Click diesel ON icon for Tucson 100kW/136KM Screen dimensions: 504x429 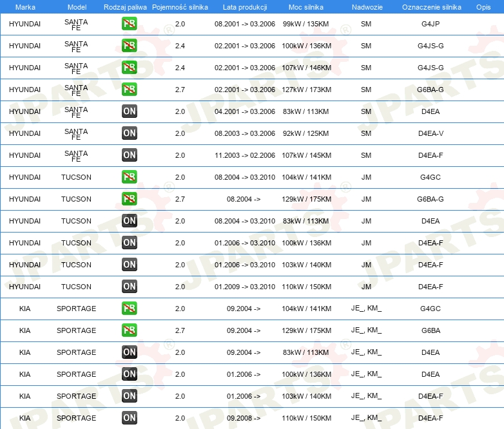129,243
